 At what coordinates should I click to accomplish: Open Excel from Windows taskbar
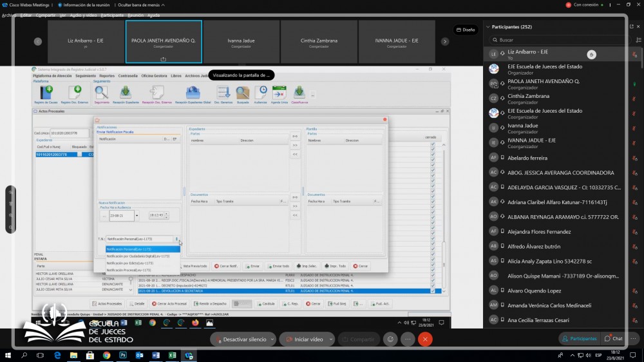click(x=172, y=356)
